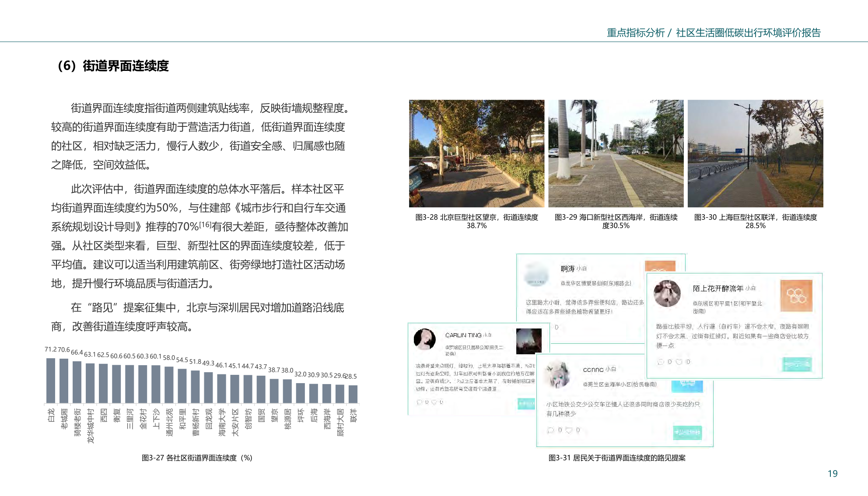Click the 白龙 bar in the chart
This screenshot has width=868, height=496.
(x=51, y=381)
